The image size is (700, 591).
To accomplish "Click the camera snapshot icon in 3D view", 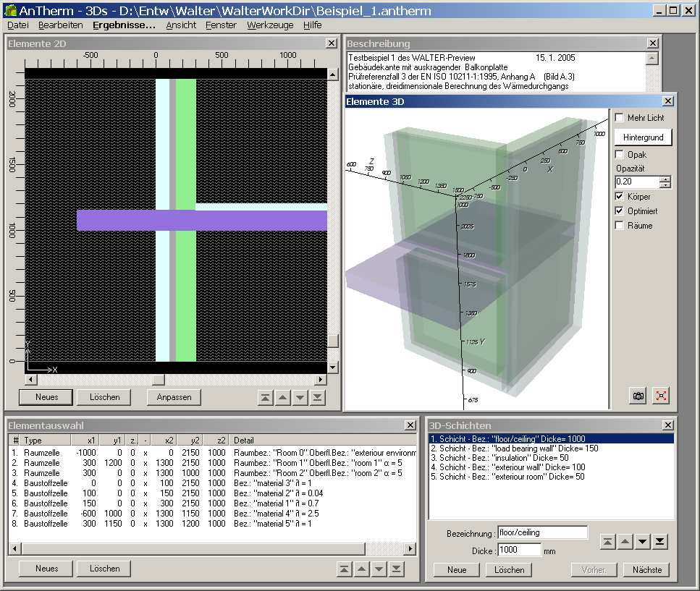I will point(638,396).
